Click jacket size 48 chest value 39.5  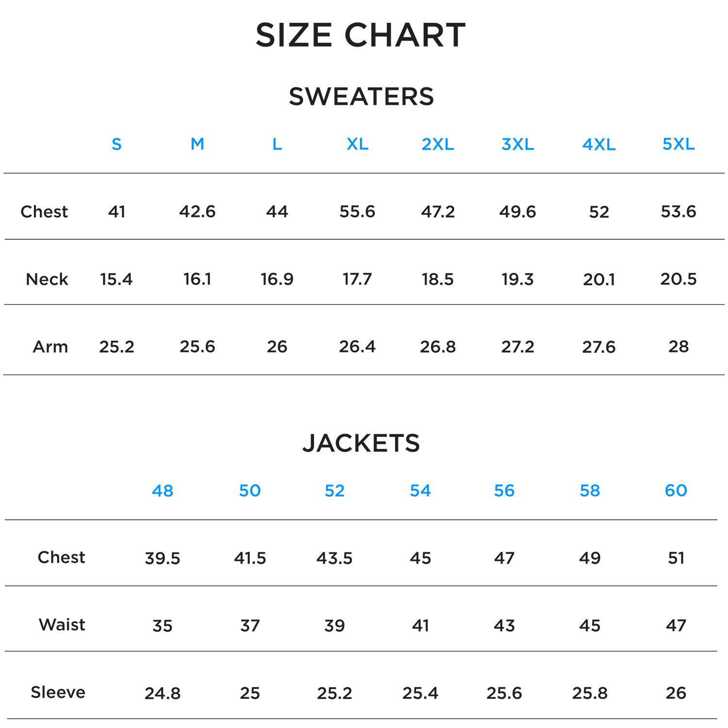[163, 558]
